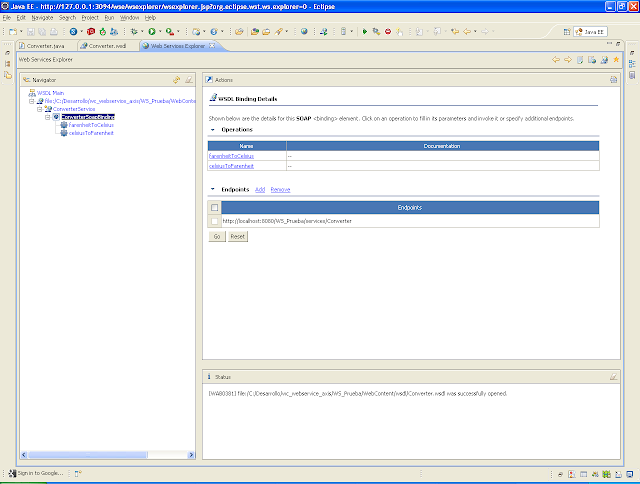The width and height of the screenshot is (640, 484).
Task: Select farenheitToCelsius node in Navigator tree
Action: coord(91,125)
